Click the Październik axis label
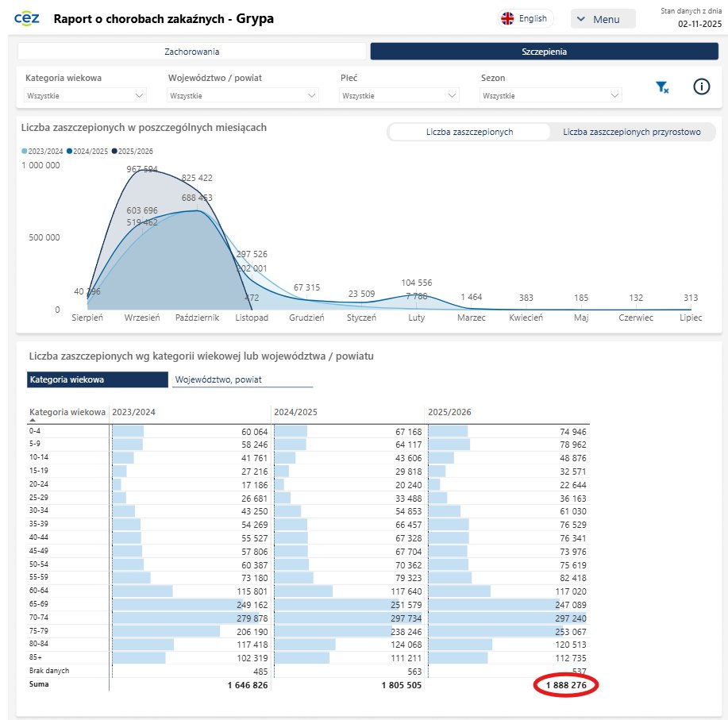 point(197,318)
